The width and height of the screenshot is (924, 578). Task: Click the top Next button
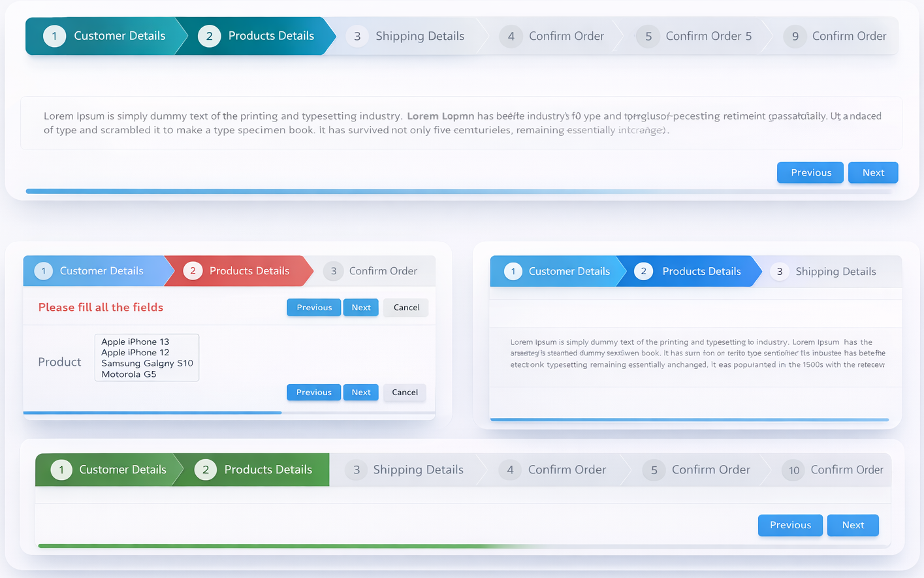(873, 172)
